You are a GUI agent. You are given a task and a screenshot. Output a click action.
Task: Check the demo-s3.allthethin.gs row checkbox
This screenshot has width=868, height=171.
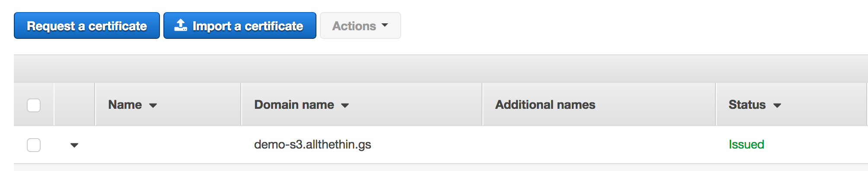click(x=34, y=145)
